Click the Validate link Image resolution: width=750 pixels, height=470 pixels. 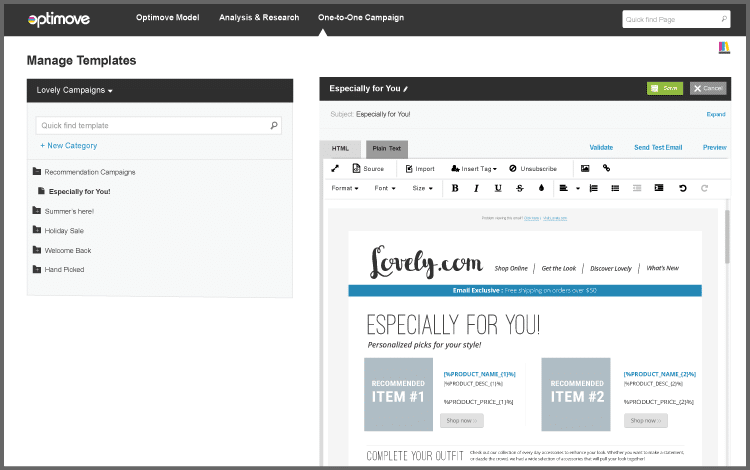click(601, 147)
